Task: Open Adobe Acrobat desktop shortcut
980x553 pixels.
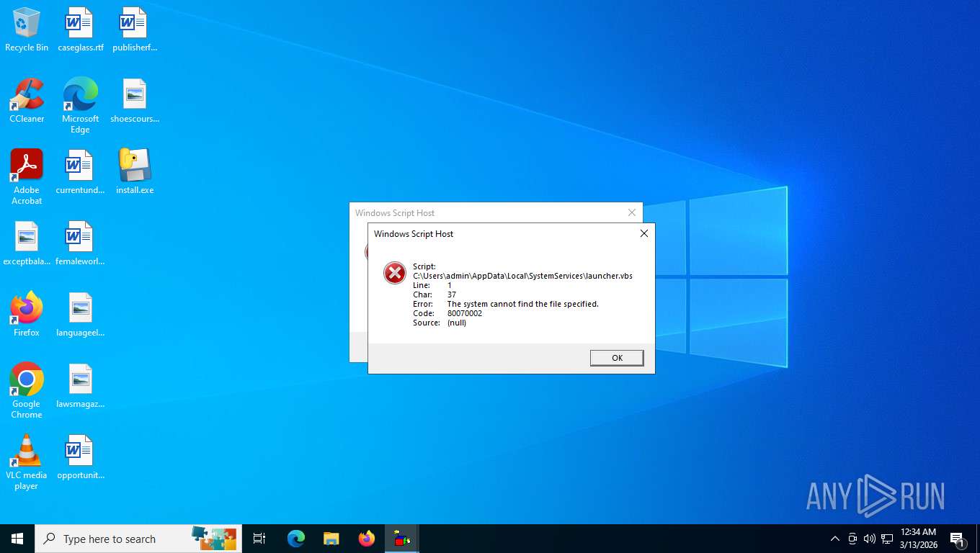Action: pyautogui.click(x=27, y=177)
